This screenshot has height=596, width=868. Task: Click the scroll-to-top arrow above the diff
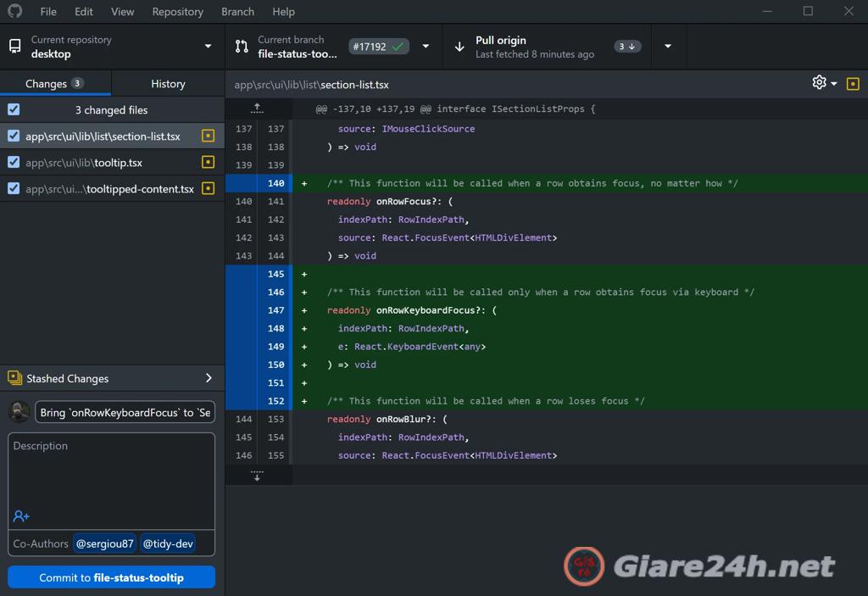(x=257, y=108)
